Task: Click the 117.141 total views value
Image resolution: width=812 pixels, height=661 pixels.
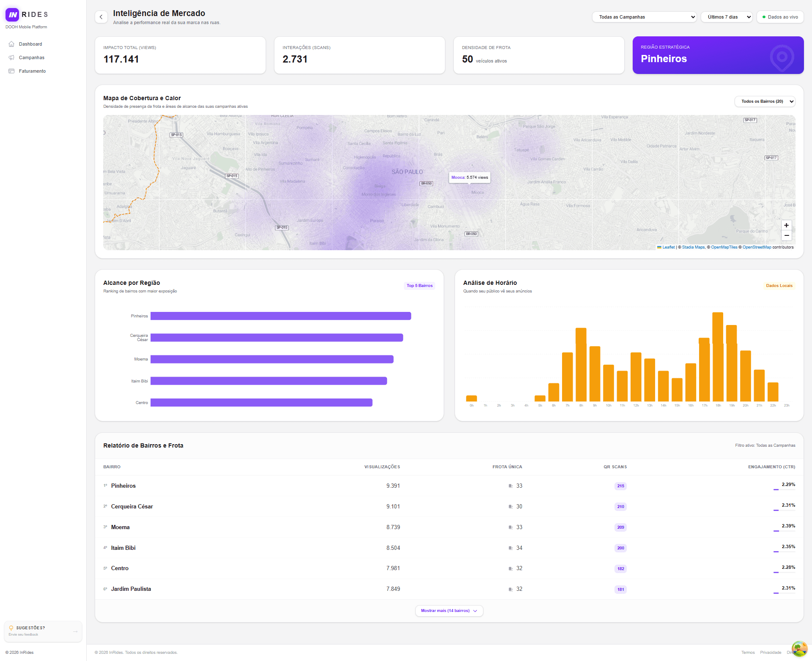Action: (x=121, y=59)
